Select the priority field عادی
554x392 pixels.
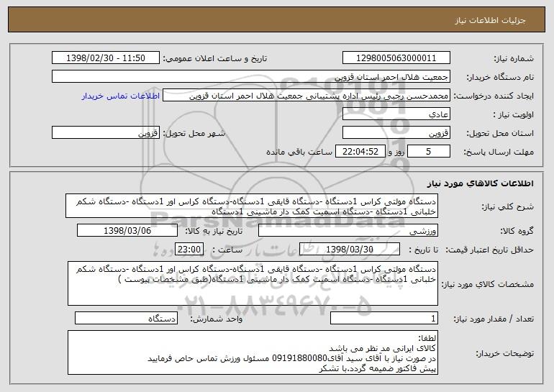click(x=396, y=114)
